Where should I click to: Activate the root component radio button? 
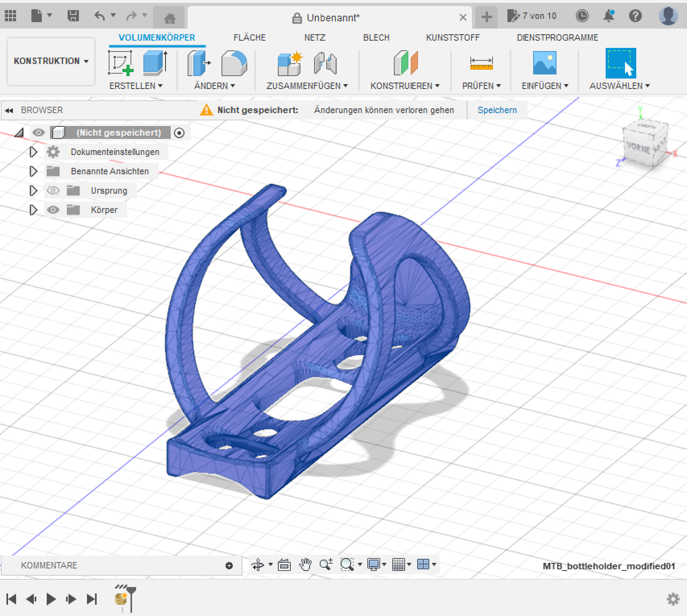pyautogui.click(x=179, y=133)
